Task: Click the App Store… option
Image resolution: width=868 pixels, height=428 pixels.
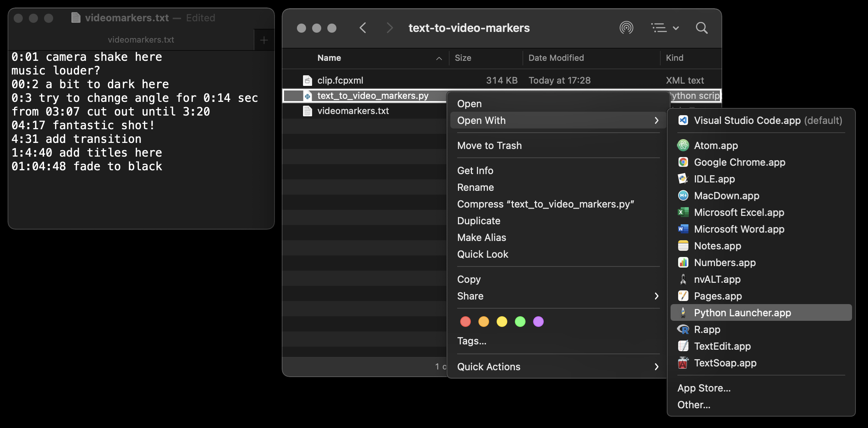Action: click(704, 388)
